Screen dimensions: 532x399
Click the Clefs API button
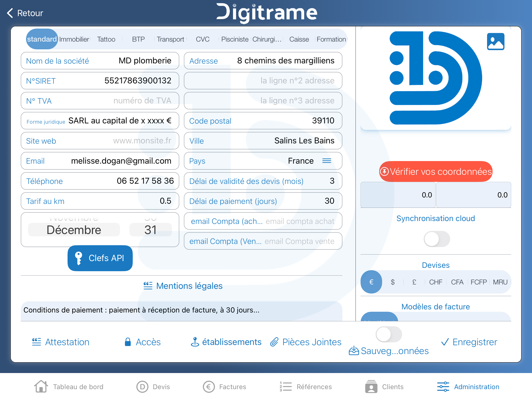[x=100, y=258]
